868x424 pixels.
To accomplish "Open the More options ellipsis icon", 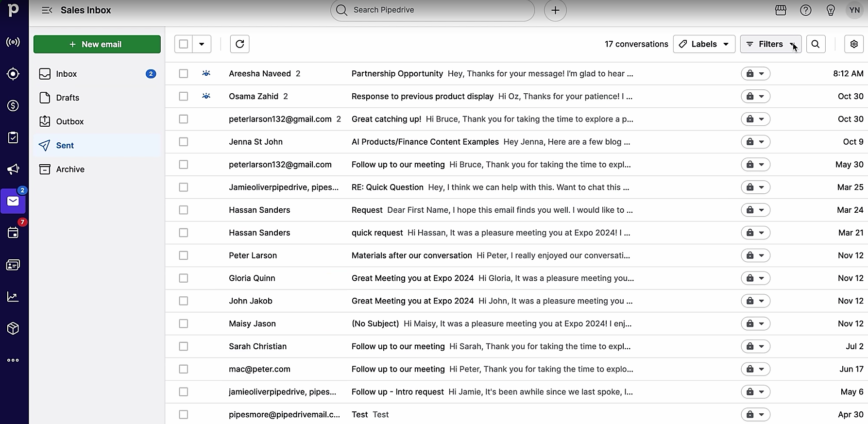I will click(x=13, y=360).
